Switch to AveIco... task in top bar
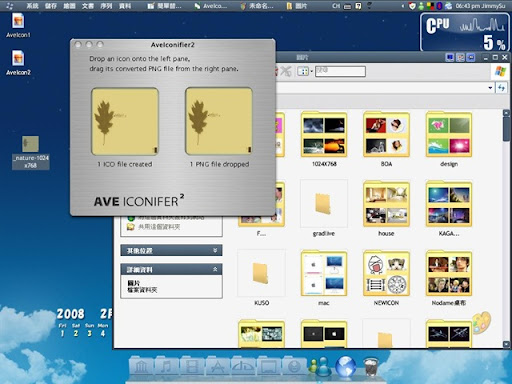This screenshot has height=384, width=512. point(211,6)
